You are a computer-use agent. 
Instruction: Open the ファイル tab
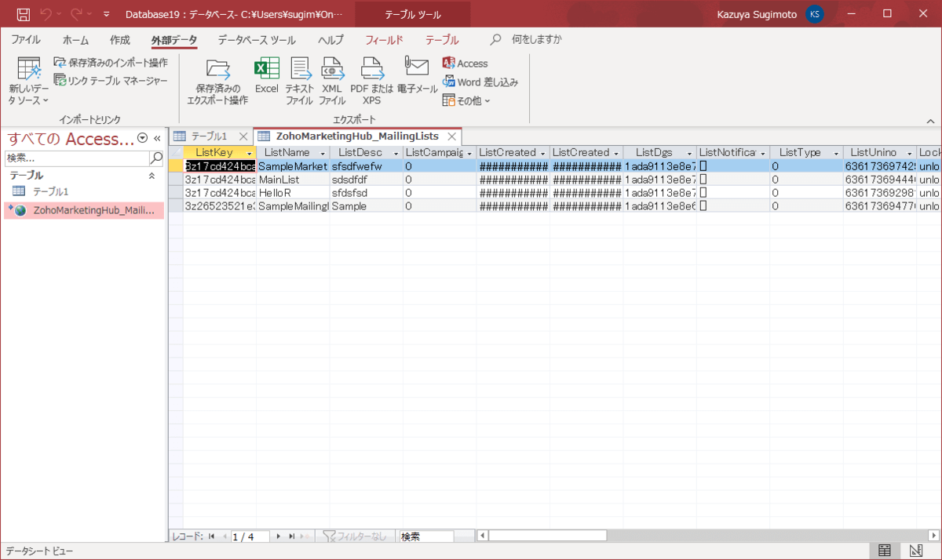(x=26, y=40)
